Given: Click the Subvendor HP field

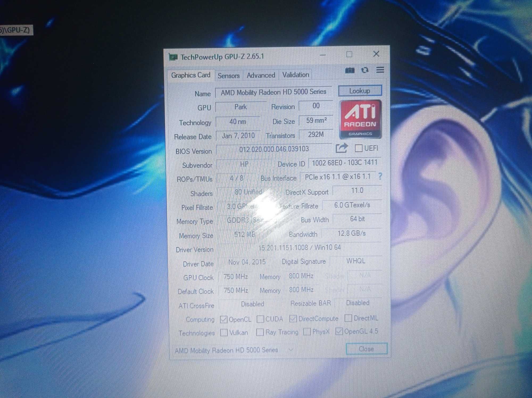Looking at the screenshot, I should [x=244, y=164].
